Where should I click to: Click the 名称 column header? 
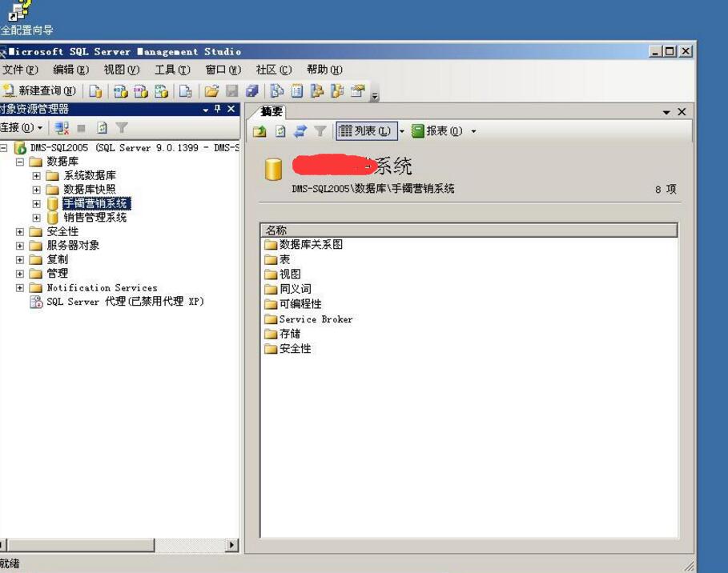[469, 230]
